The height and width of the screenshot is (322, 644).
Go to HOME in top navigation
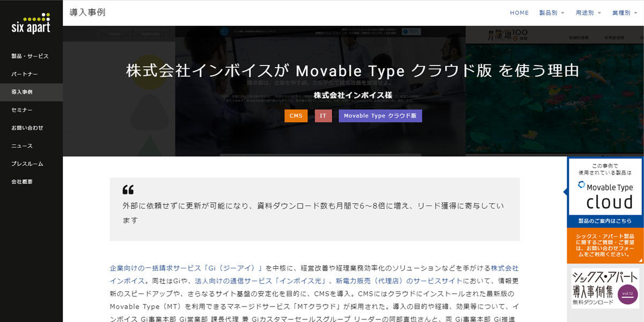(x=519, y=13)
